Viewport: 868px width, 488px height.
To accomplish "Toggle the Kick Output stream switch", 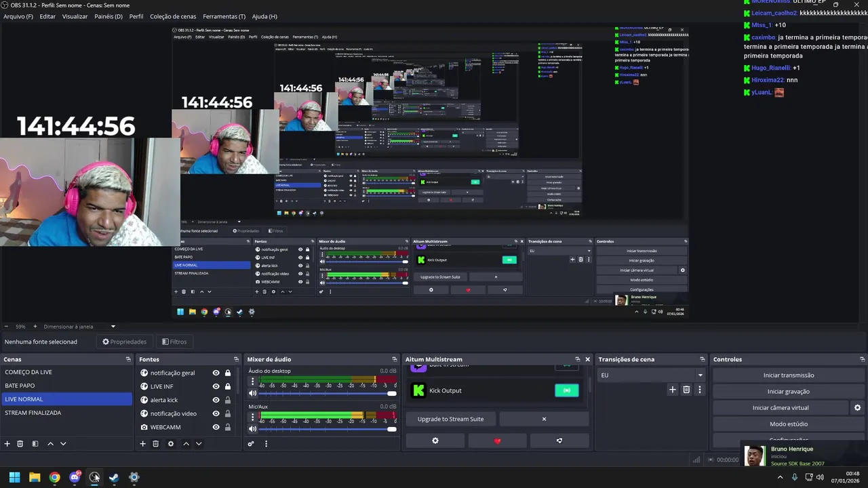I will click(x=567, y=390).
